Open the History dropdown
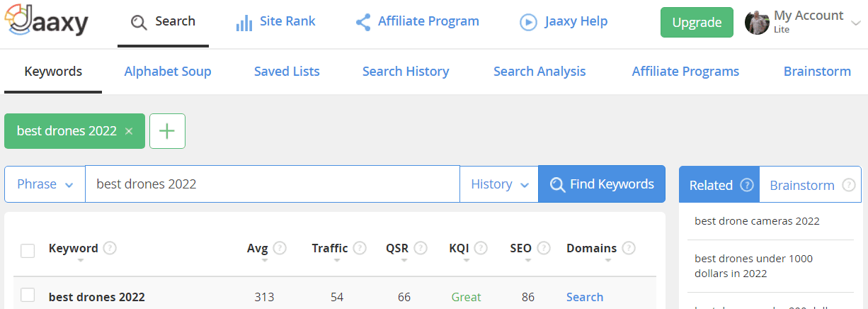 [499, 184]
